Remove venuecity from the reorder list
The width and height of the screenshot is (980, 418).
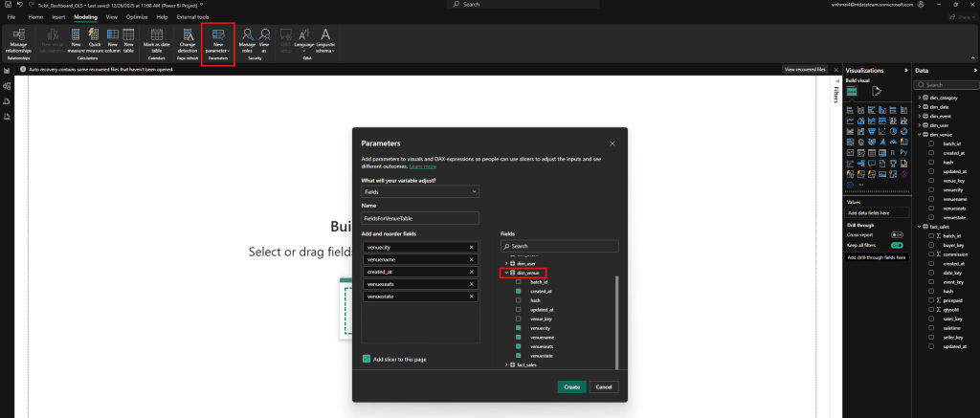click(472, 247)
